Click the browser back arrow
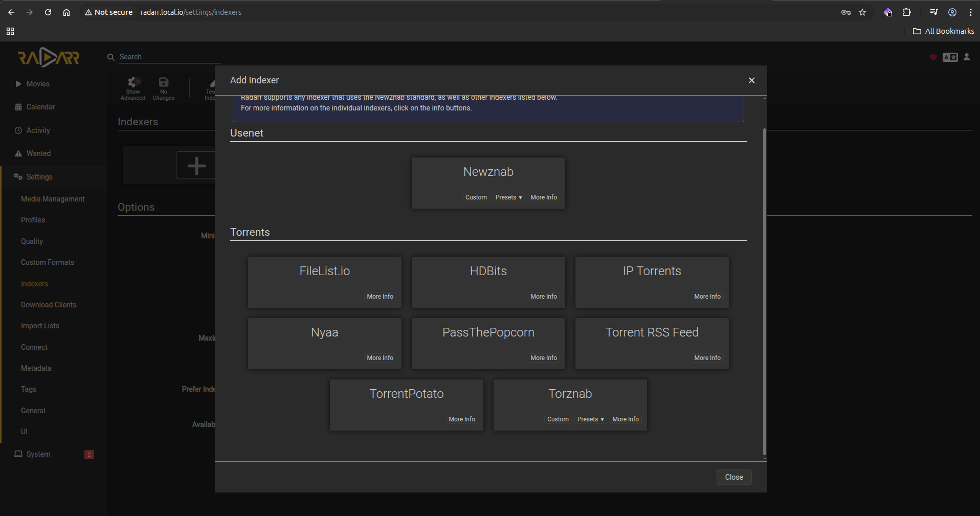 pyautogui.click(x=11, y=12)
